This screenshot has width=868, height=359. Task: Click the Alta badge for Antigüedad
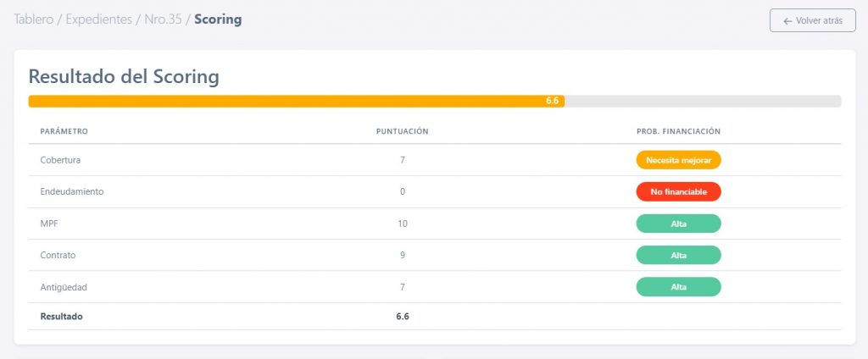point(678,287)
